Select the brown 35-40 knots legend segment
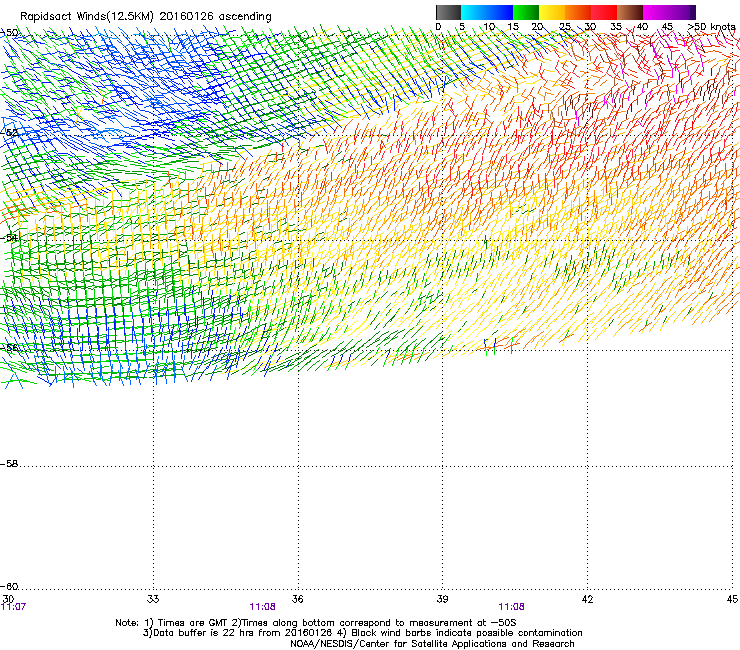This screenshot has width=740, height=650. pyautogui.click(x=630, y=12)
